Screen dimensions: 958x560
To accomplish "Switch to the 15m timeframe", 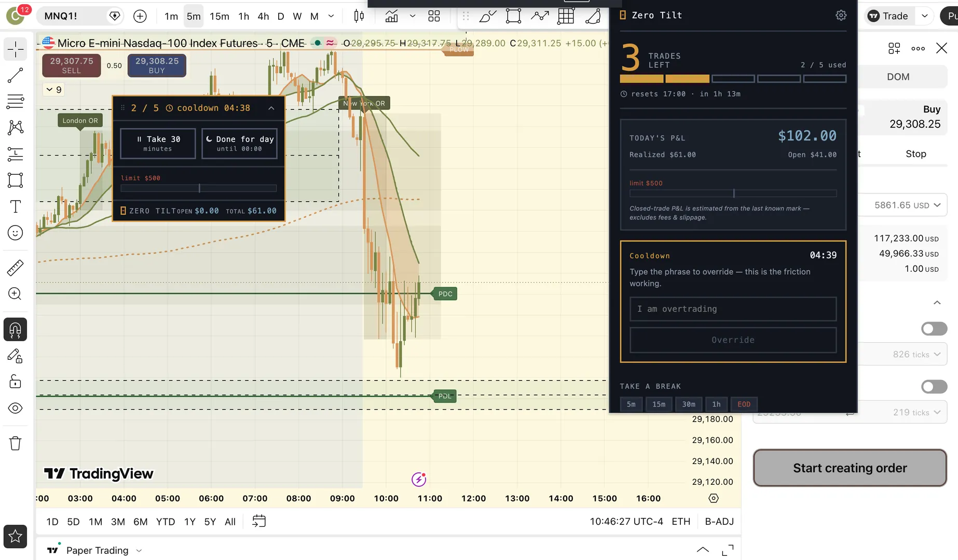I will (220, 16).
